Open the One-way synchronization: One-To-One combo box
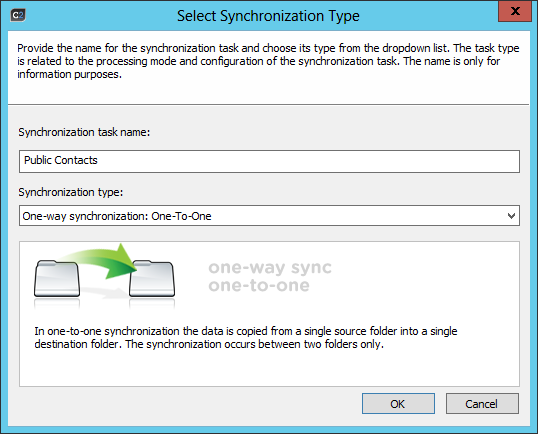The width and height of the screenshot is (538, 434). pos(269,216)
